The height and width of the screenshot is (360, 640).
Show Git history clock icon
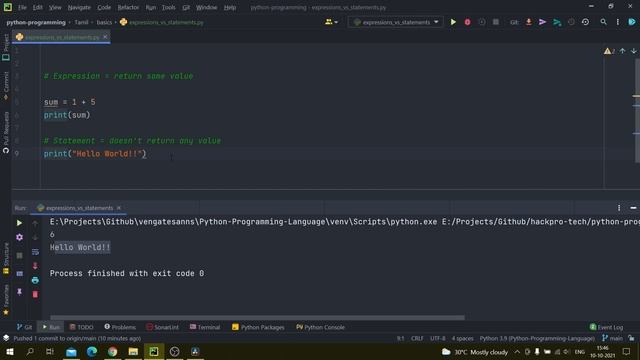(571, 22)
